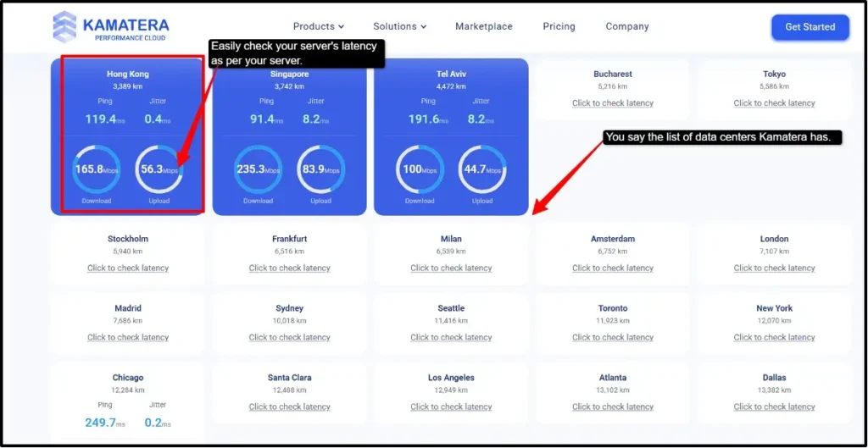Check latency for Santa Clara
The image size is (868, 448).
[x=290, y=407]
